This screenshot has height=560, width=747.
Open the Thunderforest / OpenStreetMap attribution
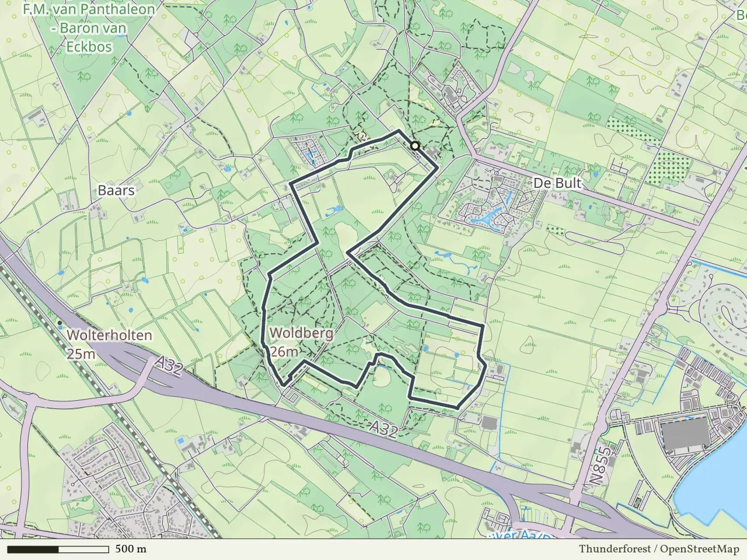click(659, 549)
